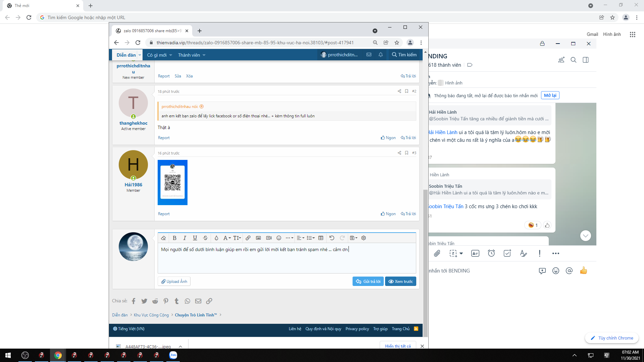Click the Gửi trả lời button
Viewport: 644px width, 362px height.
point(368,282)
